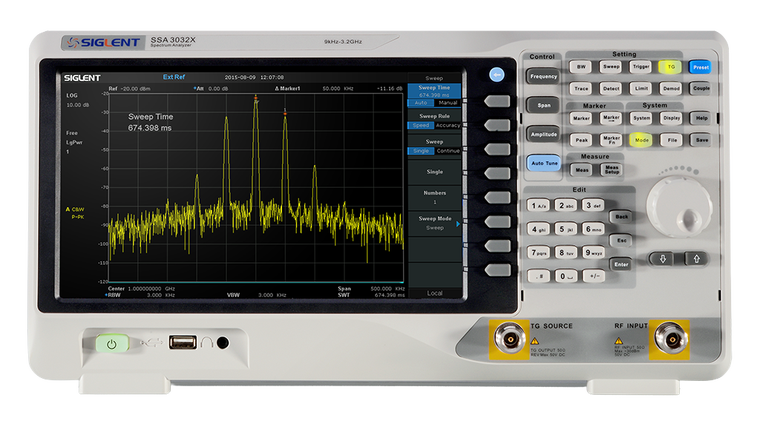The image size is (760, 427).
Task: Hit the Peak marker key
Action: point(581,140)
